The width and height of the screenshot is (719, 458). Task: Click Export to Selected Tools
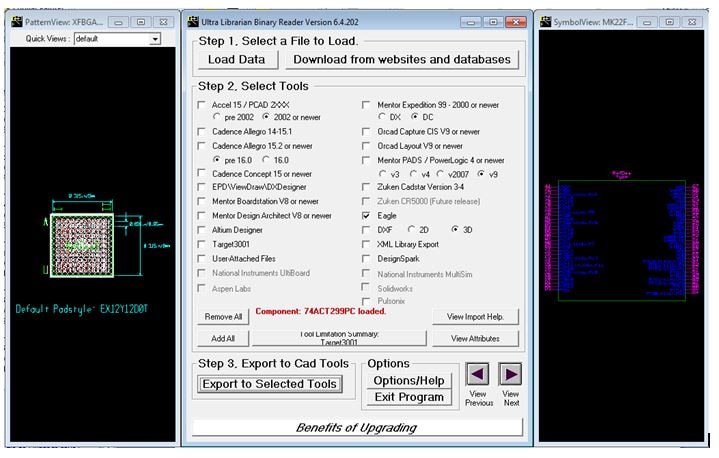coord(269,384)
